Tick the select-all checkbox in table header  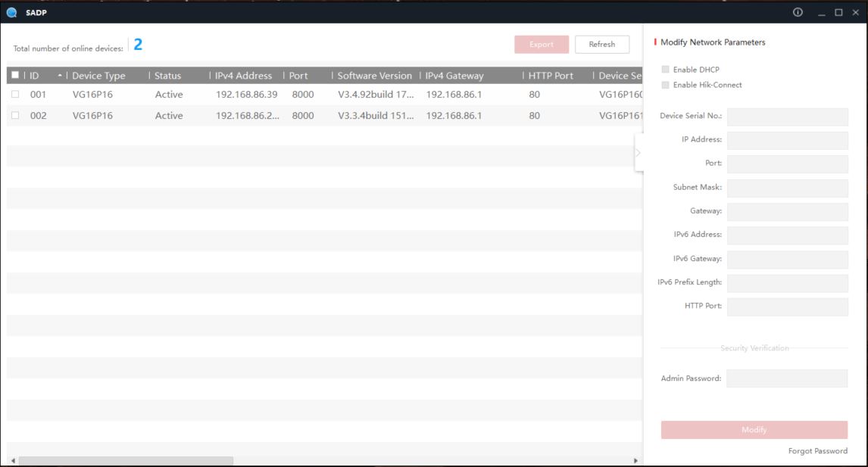click(x=14, y=76)
